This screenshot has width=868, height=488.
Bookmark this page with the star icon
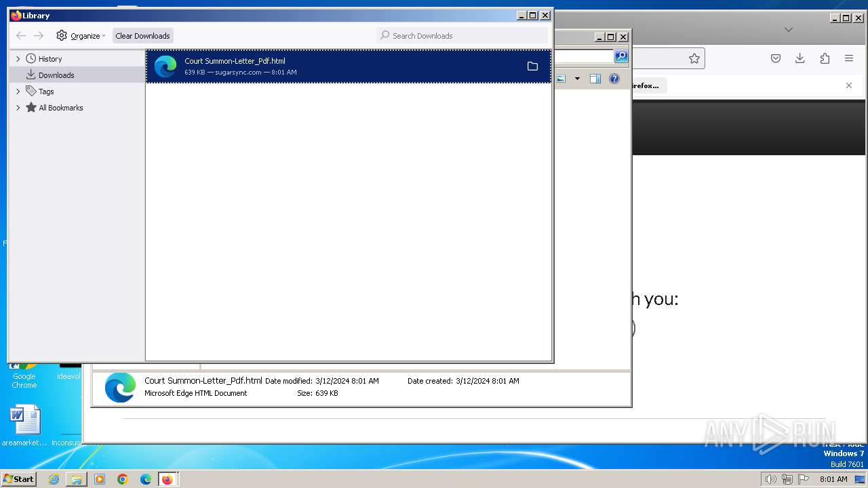(x=694, y=58)
